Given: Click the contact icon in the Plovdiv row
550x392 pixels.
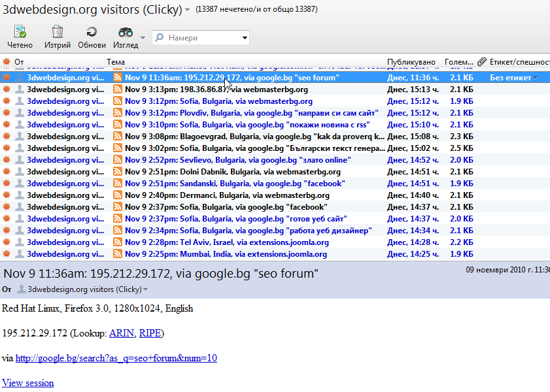Looking at the screenshot, I should [x=20, y=113].
